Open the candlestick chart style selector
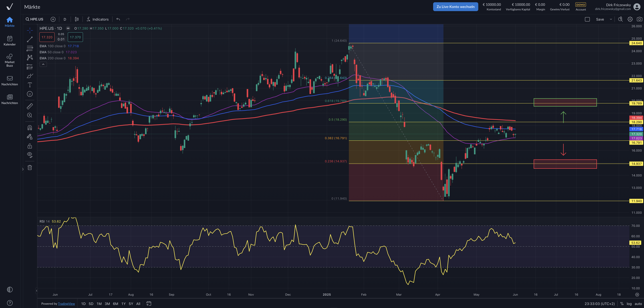This screenshot has width=644, height=308. [x=77, y=19]
